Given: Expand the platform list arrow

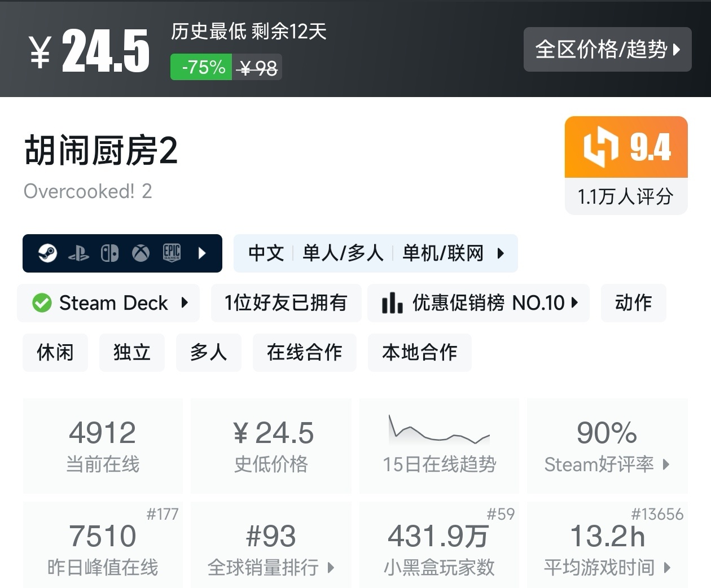Looking at the screenshot, I should pyautogui.click(x=202, y=253).
